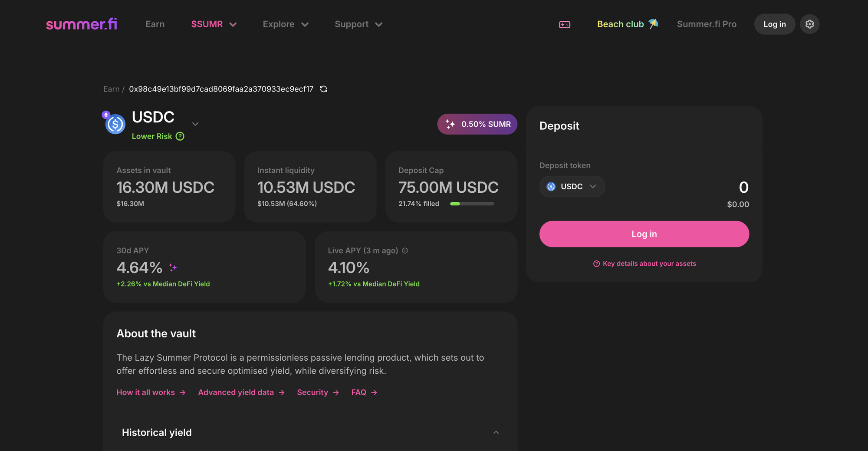Expand the Support menu
This screenshot has height=451, width=868.
(358, 24)
